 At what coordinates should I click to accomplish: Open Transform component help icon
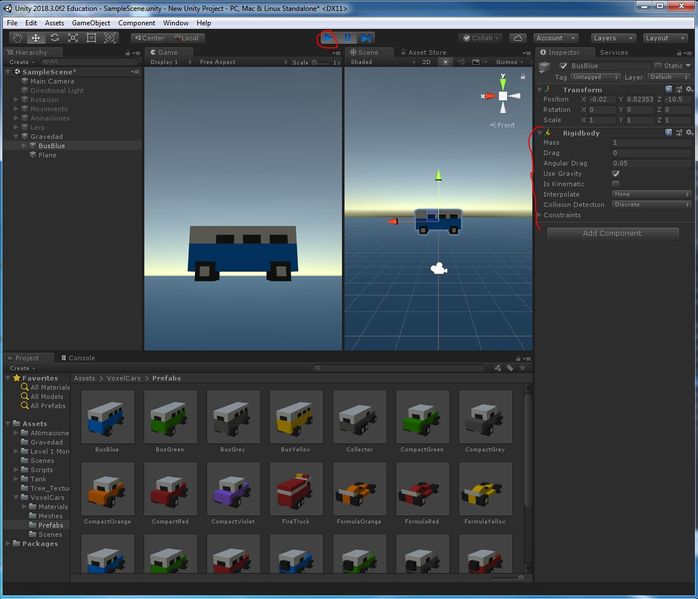click(x=668, y=89)
